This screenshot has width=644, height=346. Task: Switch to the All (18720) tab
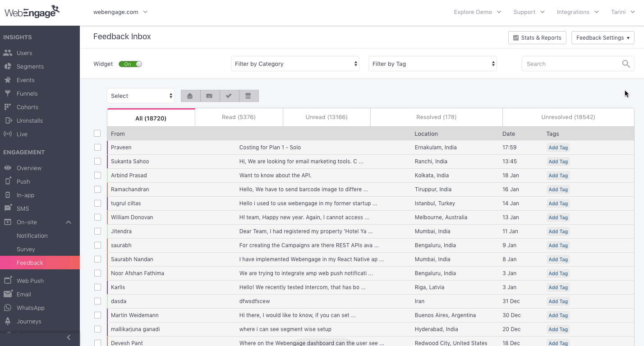tap(151, 118)
